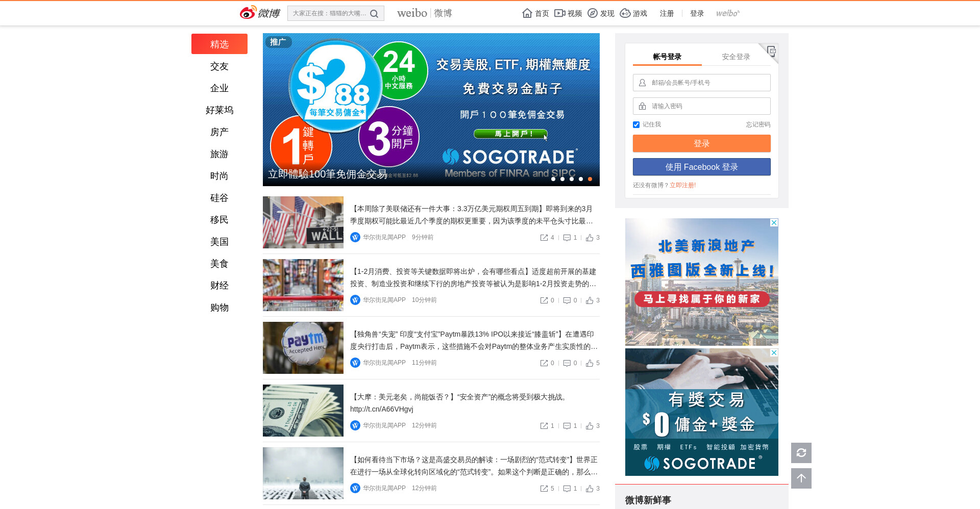Click comment icon on 1-2月消费 post

[x=567, y=300]
